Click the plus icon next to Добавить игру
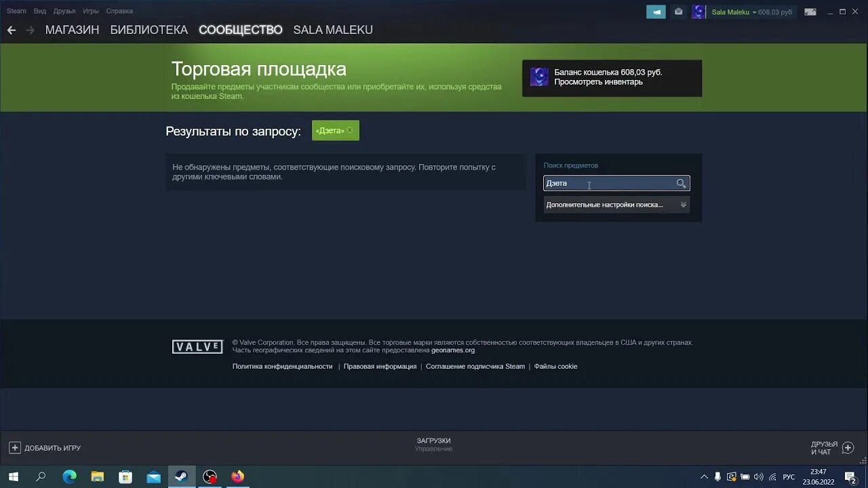This screenshot has width=868, height=488. (x=15, y=448)
